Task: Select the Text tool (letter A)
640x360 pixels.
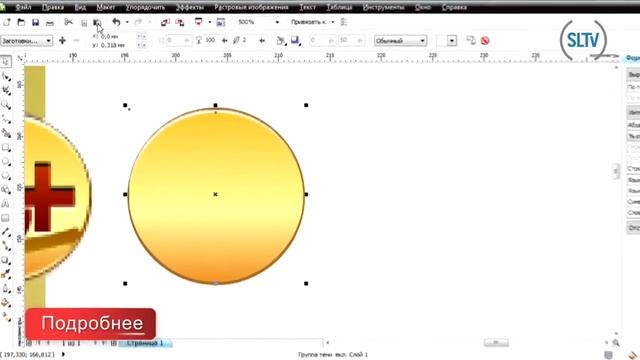Action: 6,203
